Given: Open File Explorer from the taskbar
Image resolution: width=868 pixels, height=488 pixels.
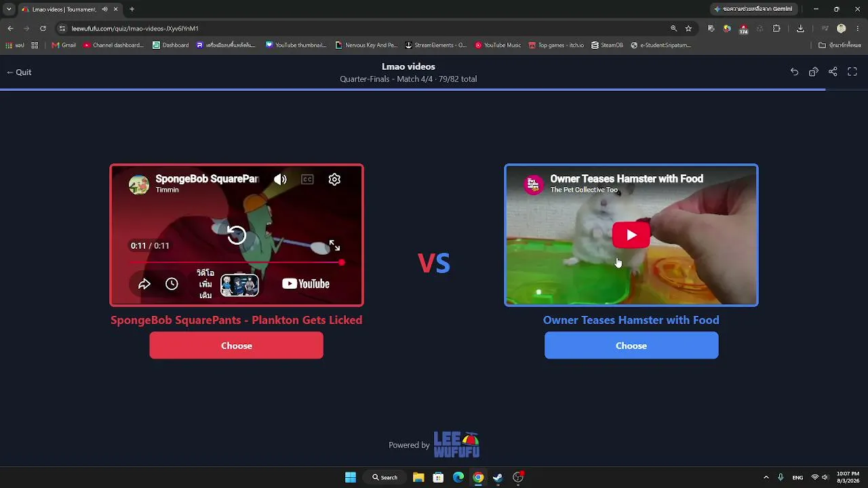Looking at the screenshot, I should 418,477.
